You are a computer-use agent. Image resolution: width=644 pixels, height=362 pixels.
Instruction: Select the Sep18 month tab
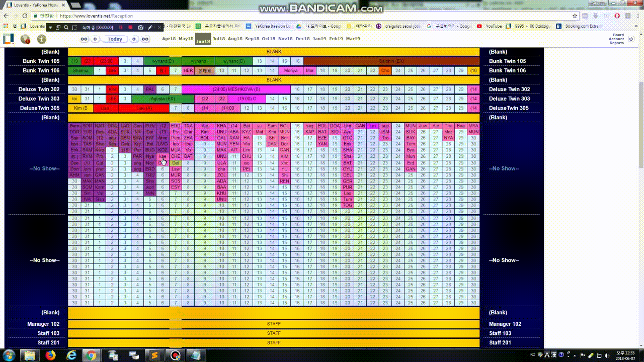click(252, 39)
